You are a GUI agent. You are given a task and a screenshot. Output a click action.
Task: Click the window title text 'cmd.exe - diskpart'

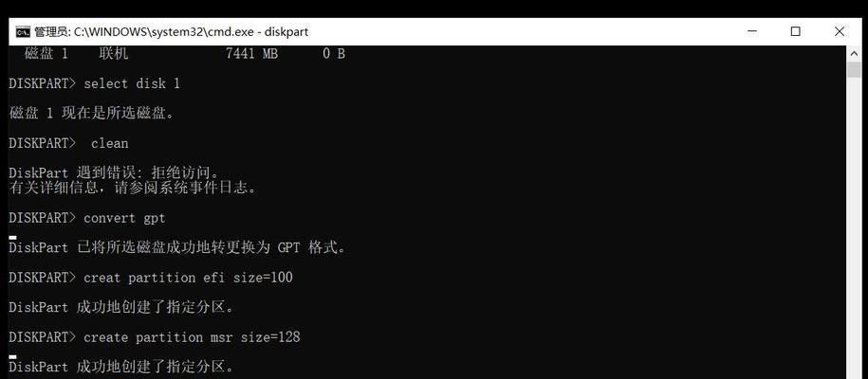tap(257, 32)
